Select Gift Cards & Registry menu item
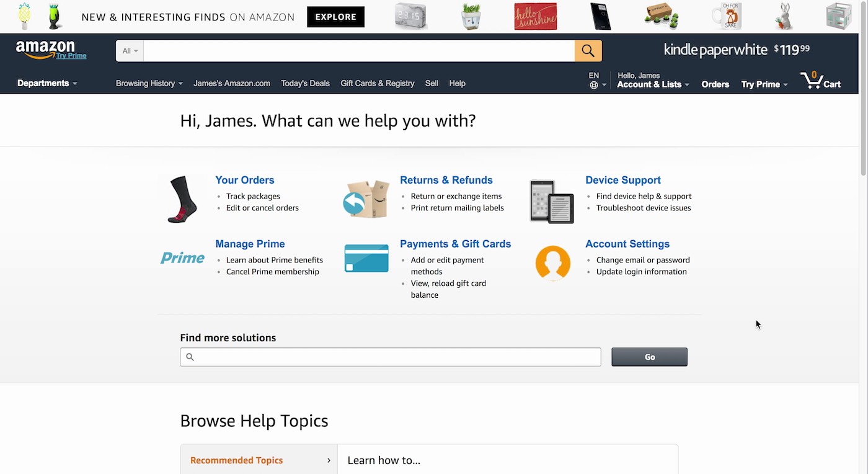Image resolution: width=868 pixels, height=474 pixels. click(377, 83)
